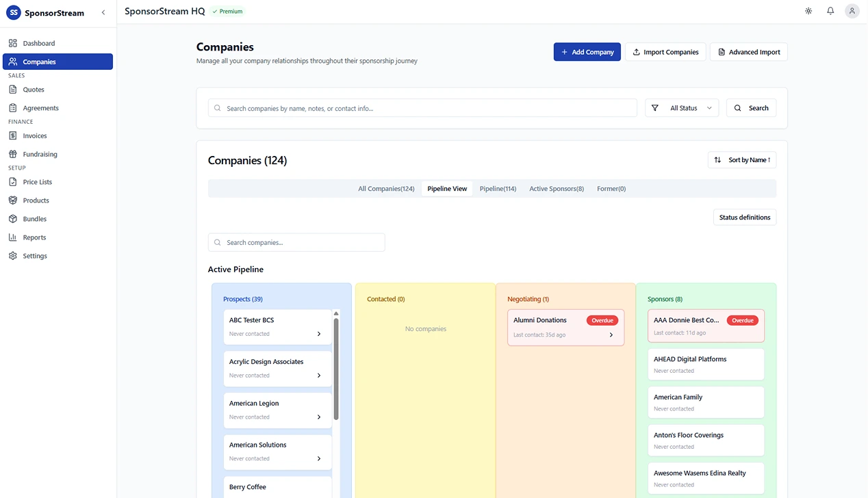This screenshot has height=498, width=868.
Task: Switch to the Former(0) tab
Action: (x=611, y=189)
